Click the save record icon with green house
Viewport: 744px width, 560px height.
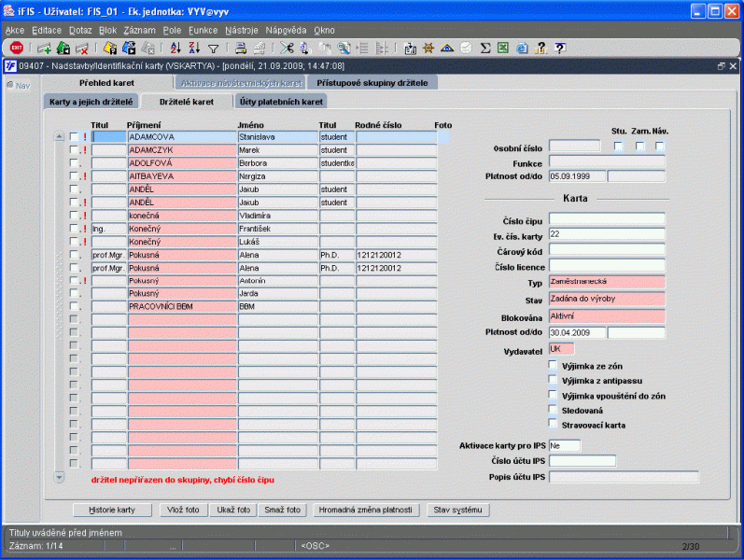click(63, 48)
